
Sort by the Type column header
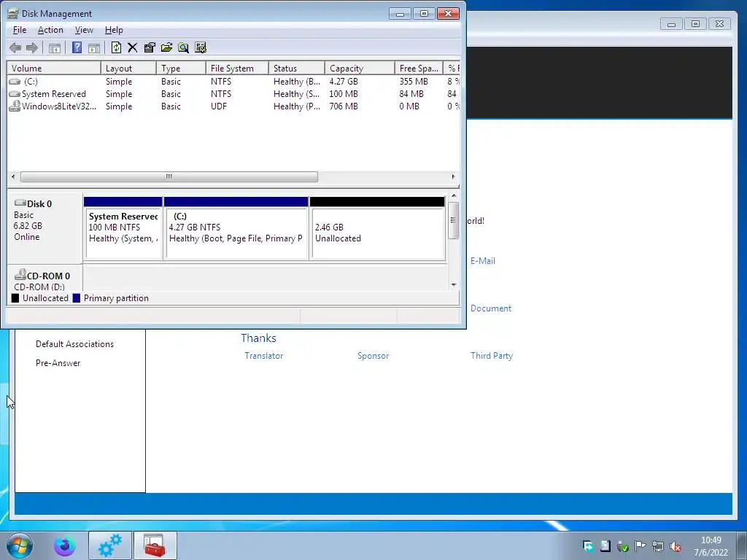182,68
